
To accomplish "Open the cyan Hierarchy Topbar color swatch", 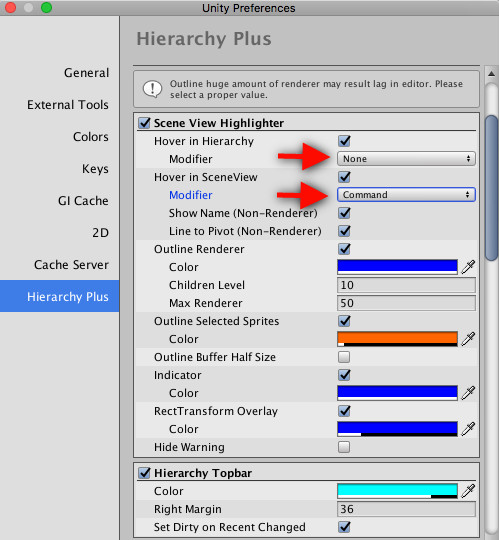I will [x=397, y=491].
